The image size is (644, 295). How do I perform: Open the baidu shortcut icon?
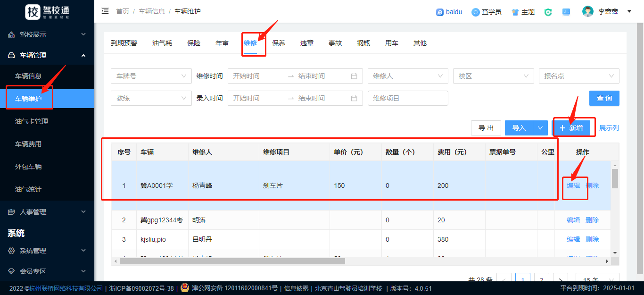pyautogui.click(x=440, y=12)
